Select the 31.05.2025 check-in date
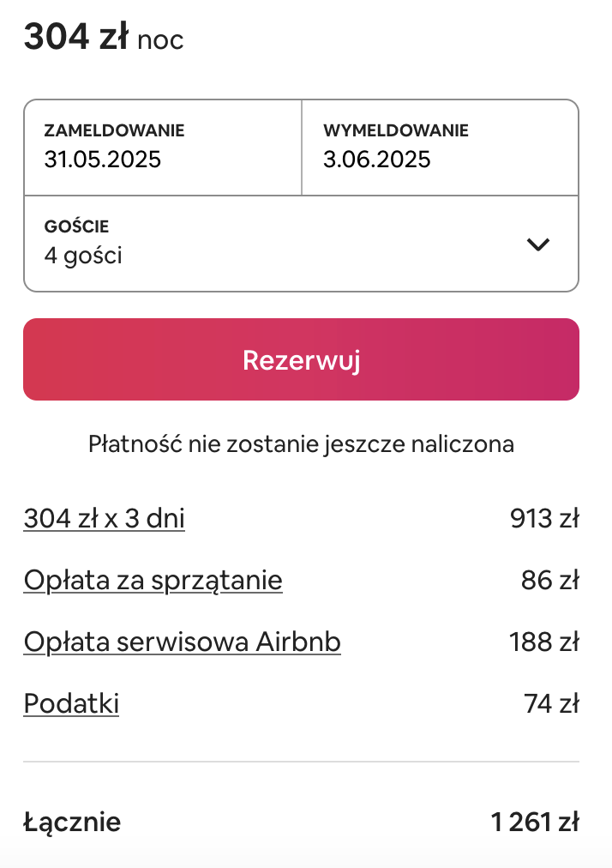612x868 pixels. (x=163, y=148)
